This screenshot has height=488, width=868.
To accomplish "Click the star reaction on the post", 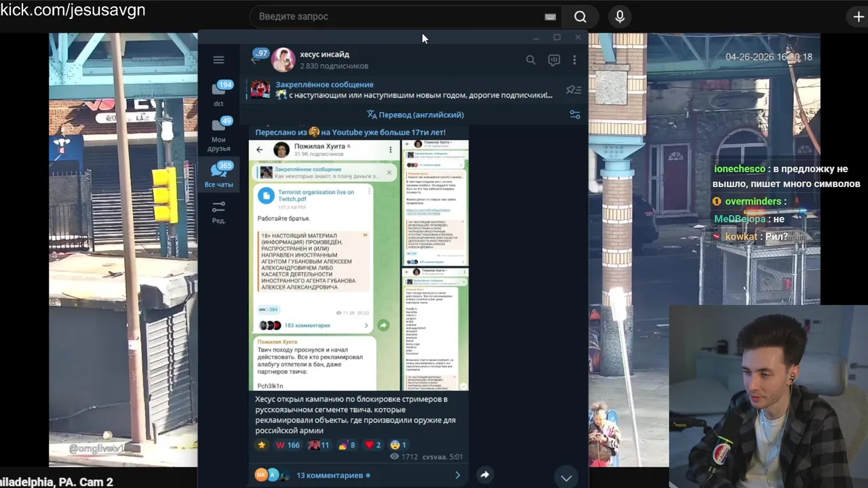I will pos(262,445).
